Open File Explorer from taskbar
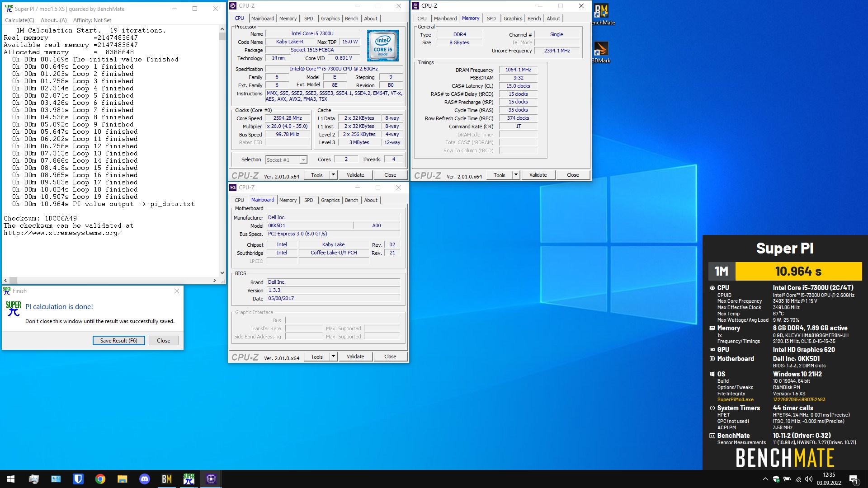This screenshot has width=868, height=488. point(123,479)
